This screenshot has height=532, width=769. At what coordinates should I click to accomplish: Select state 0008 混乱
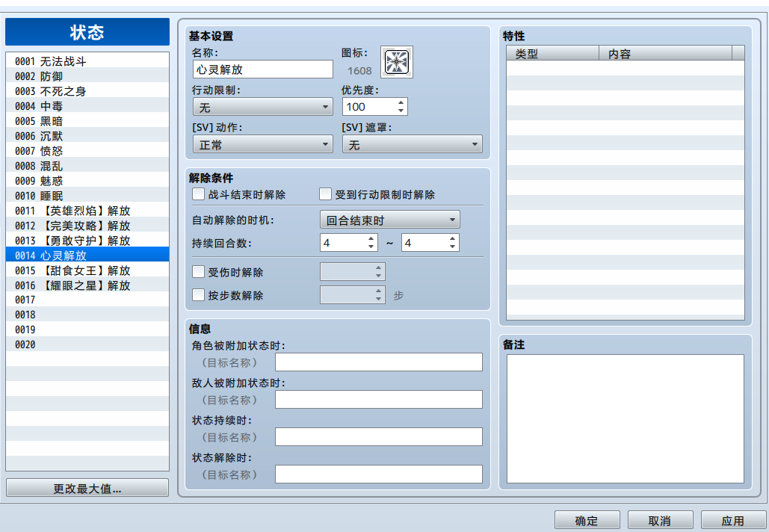point(87,166)
